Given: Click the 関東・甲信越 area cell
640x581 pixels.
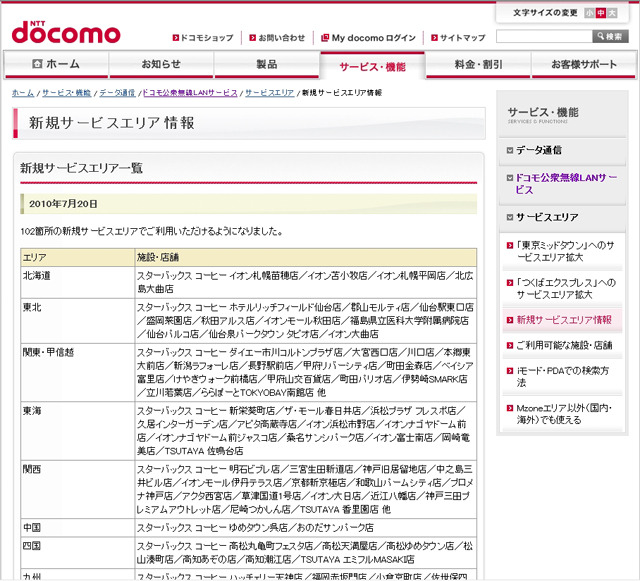Looking at the screenshot, I should coord(78,373).
